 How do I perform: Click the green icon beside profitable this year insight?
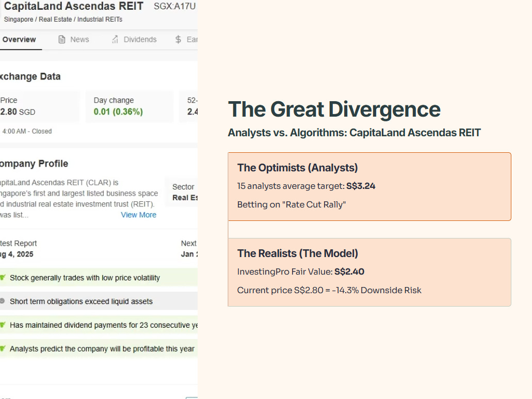pyautogui.click(x=3, y=349)
